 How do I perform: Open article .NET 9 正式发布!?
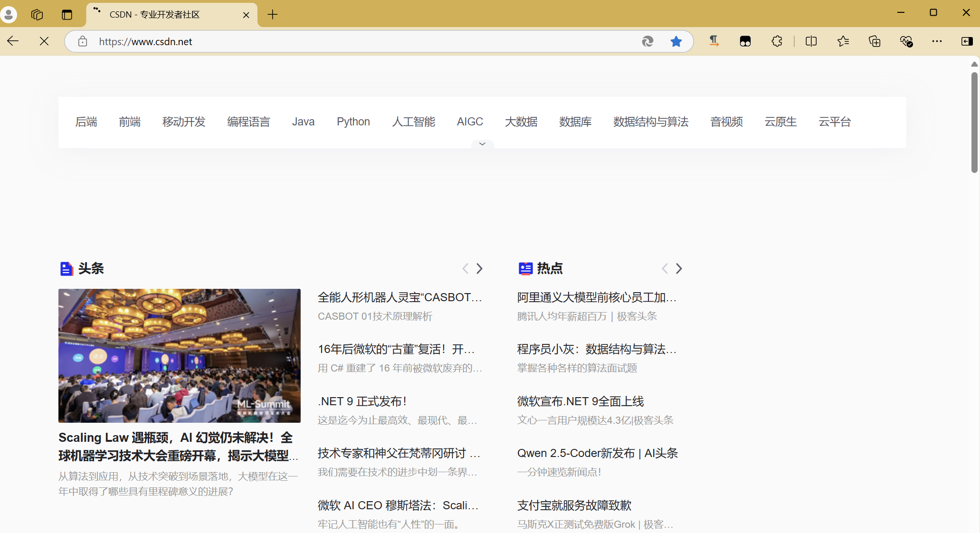pyautogui.click(x=362, y=401)
